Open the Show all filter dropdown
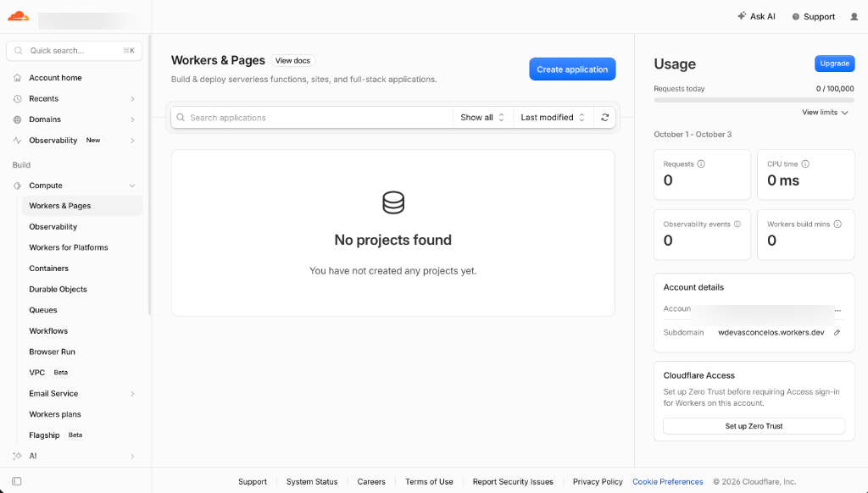This screenshot has height=493, width=868. [482, 117]
